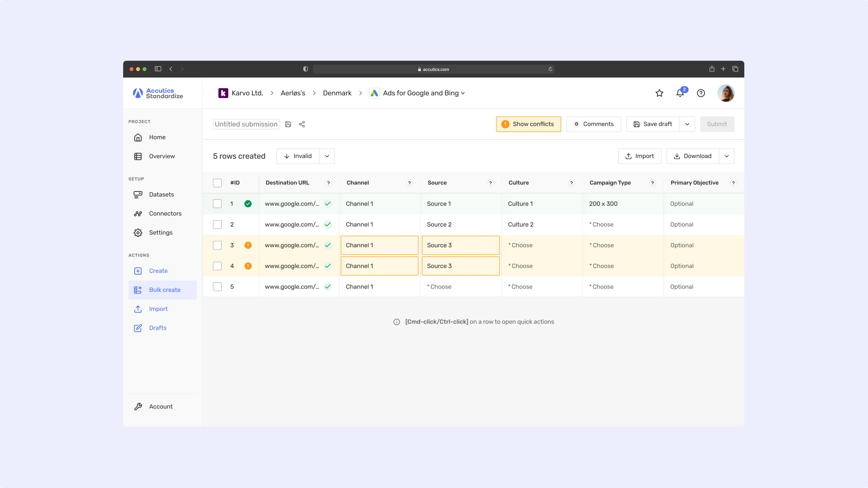868x488 pixels.
Task: Click the Channel column help icon
Action: tap(409, 183)
